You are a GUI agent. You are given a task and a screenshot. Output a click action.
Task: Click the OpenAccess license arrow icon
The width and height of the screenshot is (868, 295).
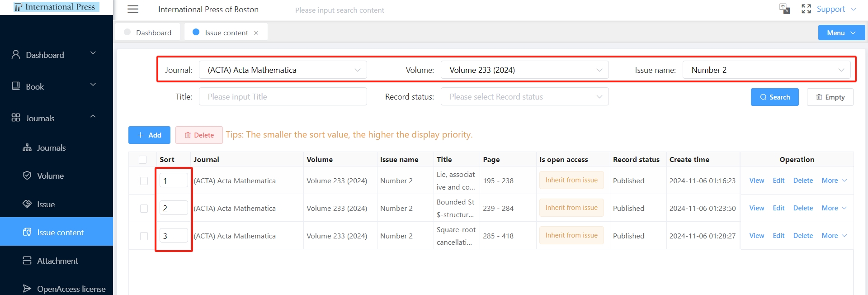[x=27, y=289]
